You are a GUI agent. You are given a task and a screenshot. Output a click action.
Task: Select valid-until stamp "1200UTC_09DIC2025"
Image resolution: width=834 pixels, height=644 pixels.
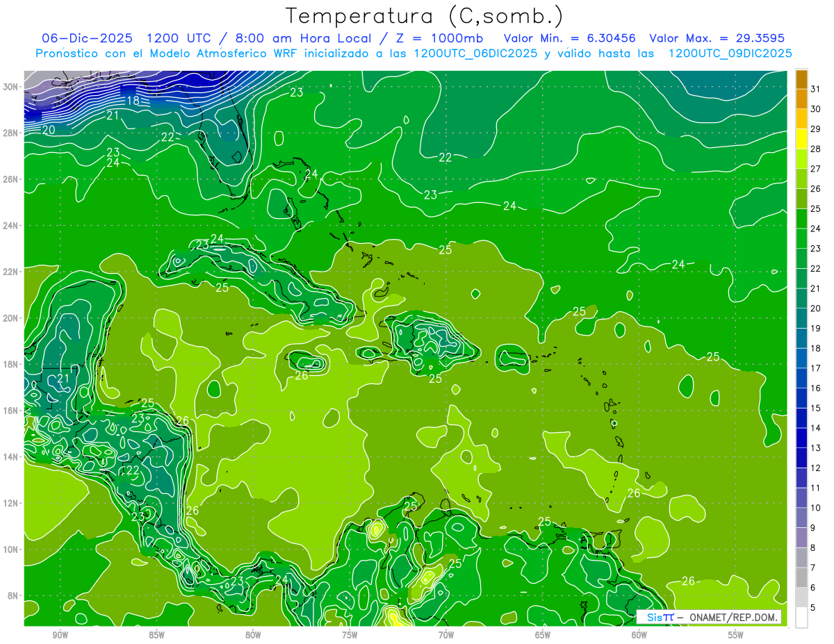click(x=730, y=53)
